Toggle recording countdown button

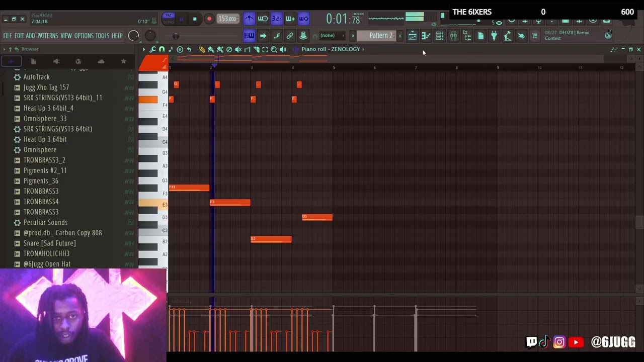276,19
